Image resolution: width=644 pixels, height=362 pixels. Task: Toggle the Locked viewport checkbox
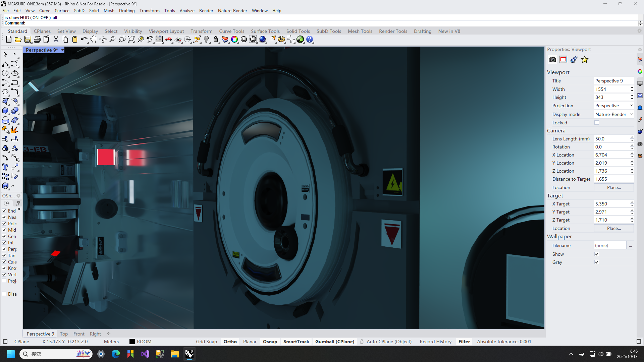point(597,123)
